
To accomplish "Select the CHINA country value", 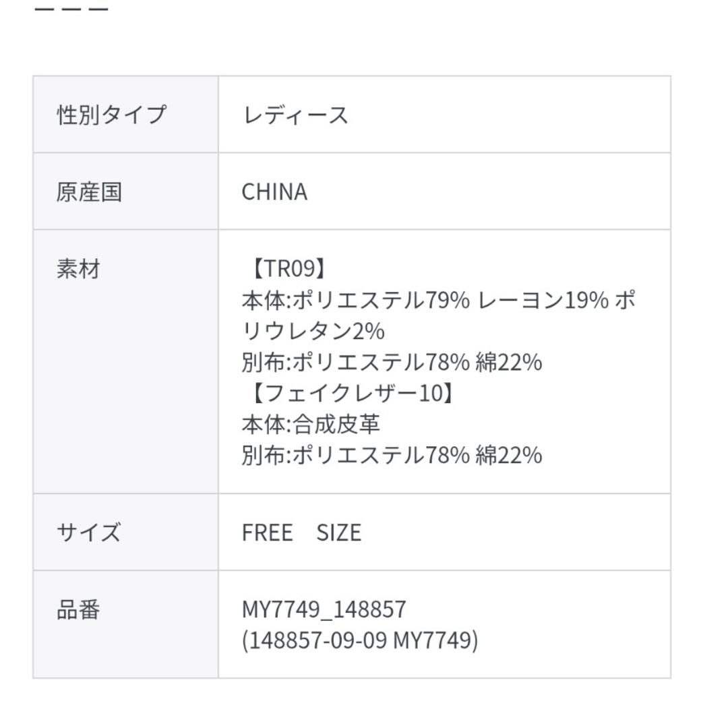I will (274, 191).
